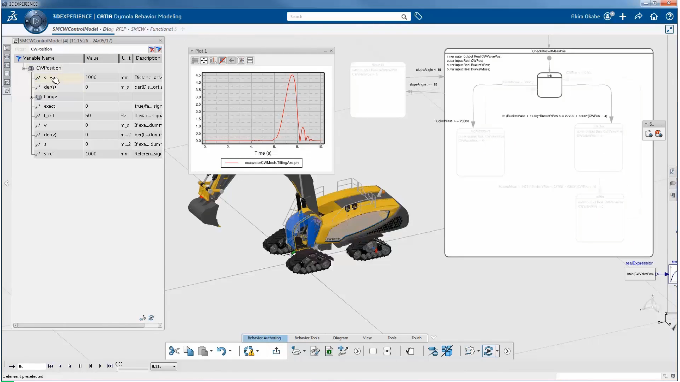Click the highlighted first variable row
680x382 pixels.
coord(98,78)
